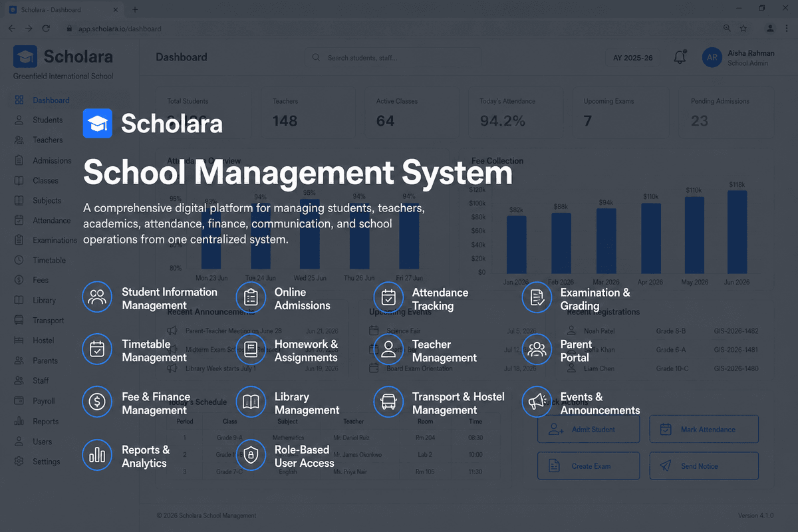The width and height of the screenshot is (798, 532).
Task: Click the Fees dollar icon in sidebar
Action: [x=19, y=280]
